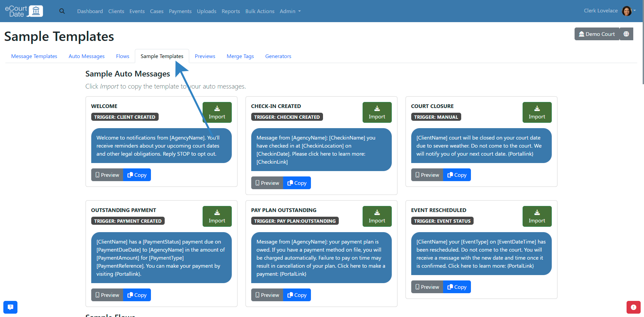Click the Sample Auto Messages heading

point(127,74)
